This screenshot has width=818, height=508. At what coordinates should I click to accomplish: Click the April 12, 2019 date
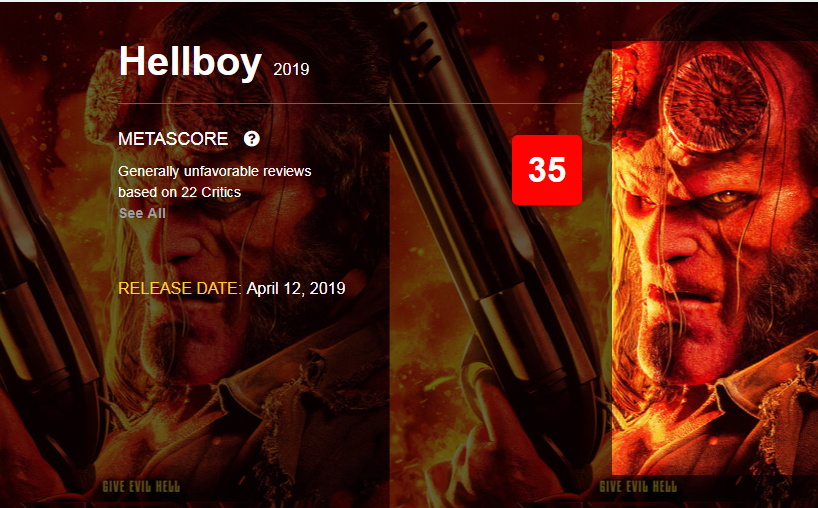pyautogui.click(x=296, y=288)
